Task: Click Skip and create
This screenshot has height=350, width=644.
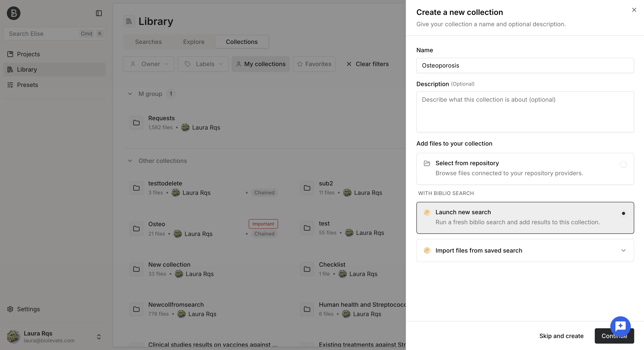Action: coord(561,336)
